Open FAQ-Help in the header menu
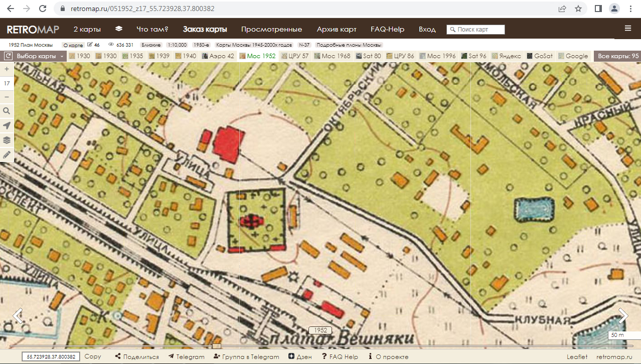This screenshot has width=641, height=364. 387,29
